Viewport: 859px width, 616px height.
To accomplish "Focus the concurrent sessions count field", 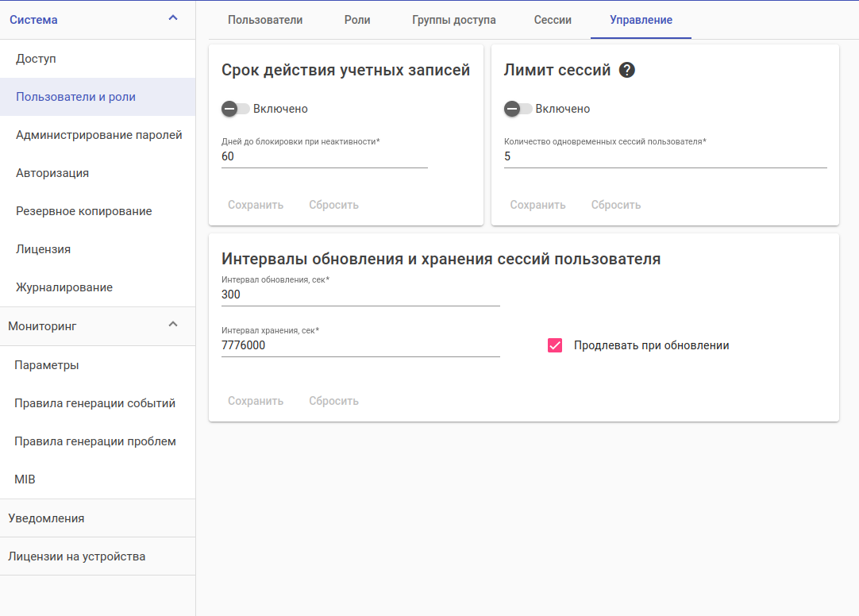I will click(664, 157).
